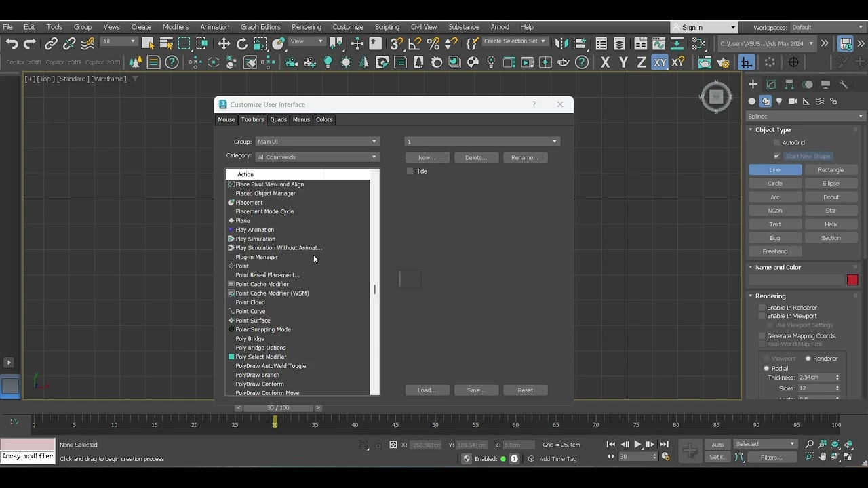The image size is (868, 488).
Task: Open the toolbar name dropdown showing 1
Action: tap(482, 142)
